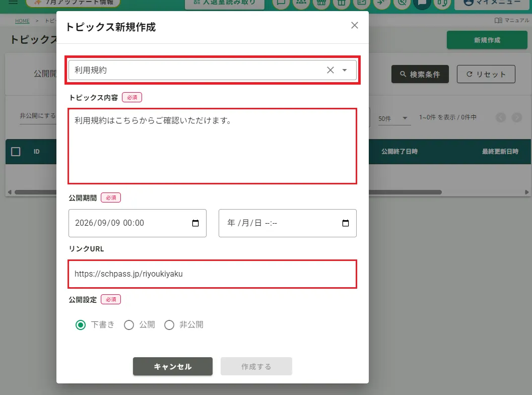Check the select-all checkbox beside ID

point(16,151)
